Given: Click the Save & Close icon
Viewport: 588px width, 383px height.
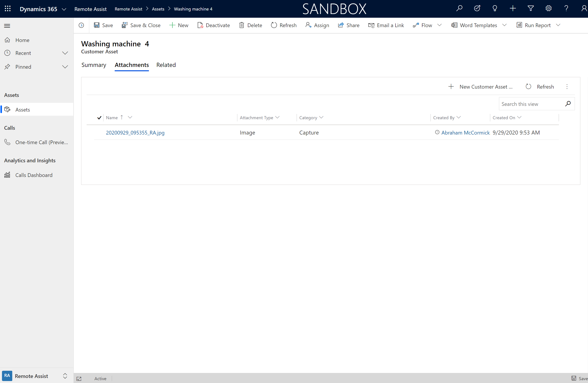Looking at the screenshot, I should (125, 25).
